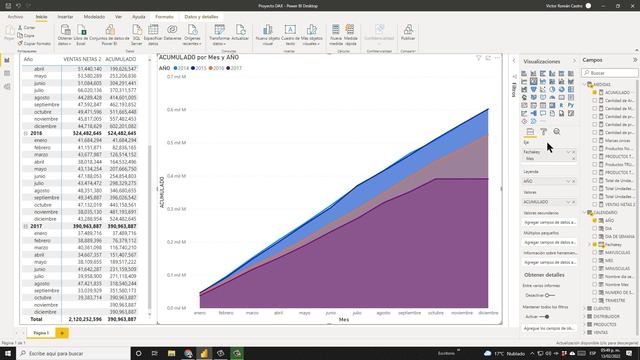Select the Python visual icon
This screenshot has width=640, height=360.
[571, 105]
